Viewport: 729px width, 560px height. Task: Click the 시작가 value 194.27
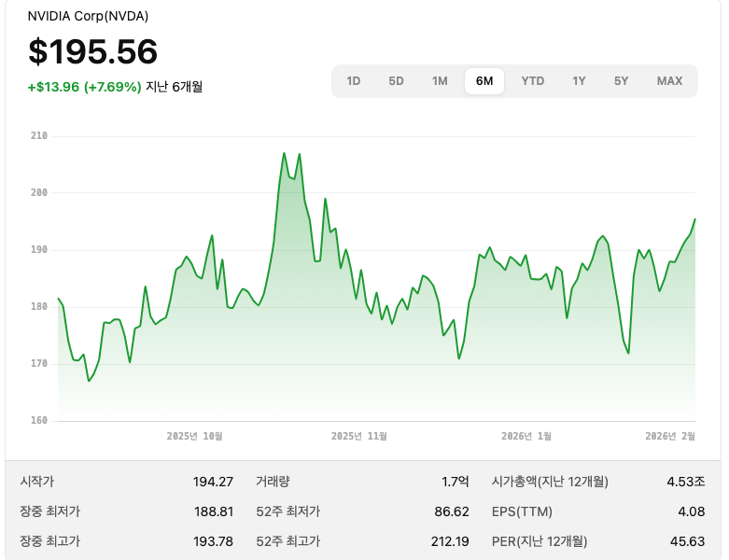coord(213,482)
